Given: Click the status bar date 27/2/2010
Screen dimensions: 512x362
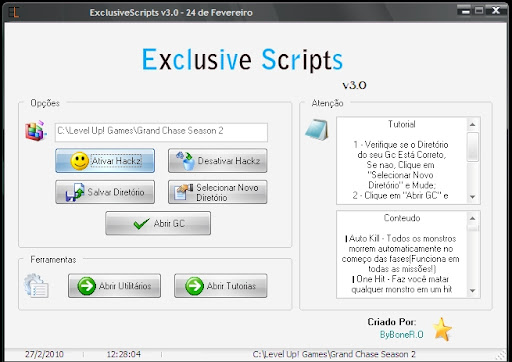Looking at the screenshot, I should coord(44,354).
